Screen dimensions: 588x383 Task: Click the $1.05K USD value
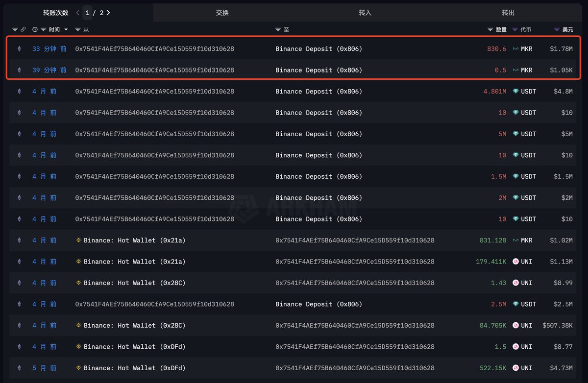[x=561, y=70]
